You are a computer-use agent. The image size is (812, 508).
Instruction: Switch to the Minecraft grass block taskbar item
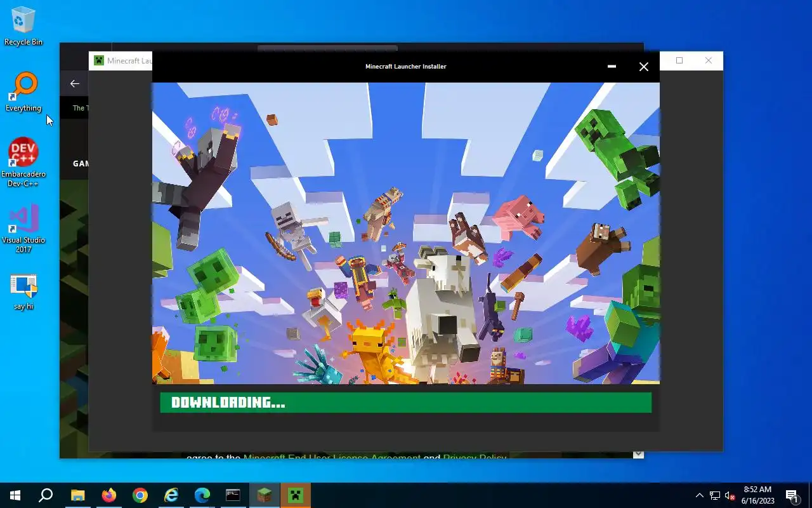click(x=265, y=495)
